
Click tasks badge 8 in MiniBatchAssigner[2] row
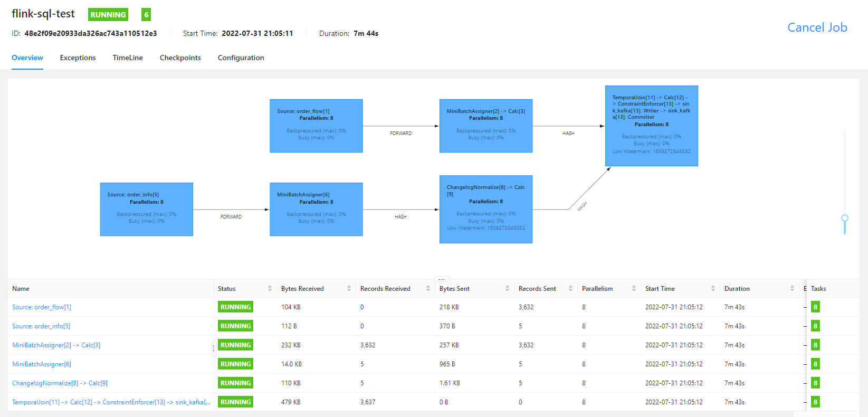point(815,345)
